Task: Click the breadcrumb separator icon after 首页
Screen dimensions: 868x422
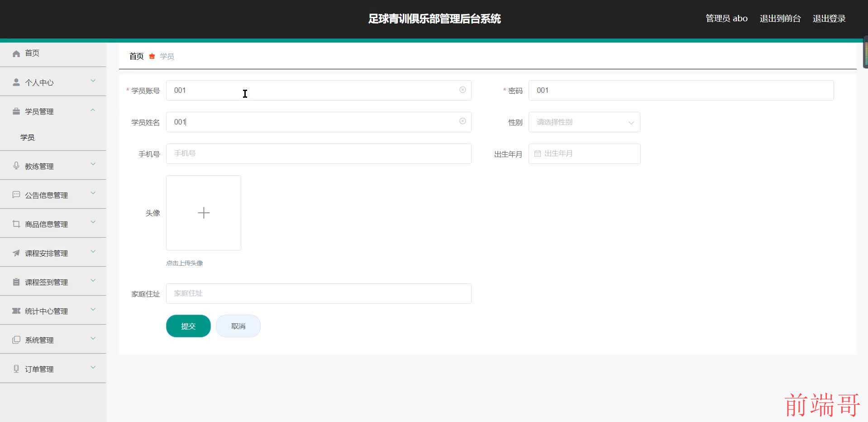Action: click(152, 56)
